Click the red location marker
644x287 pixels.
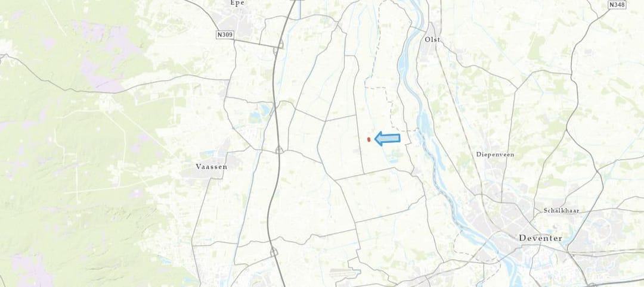369,140
